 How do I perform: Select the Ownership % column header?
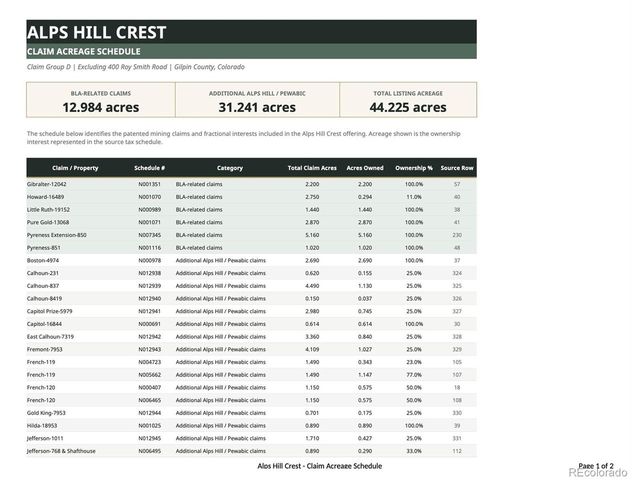click(x=413, y=168)
